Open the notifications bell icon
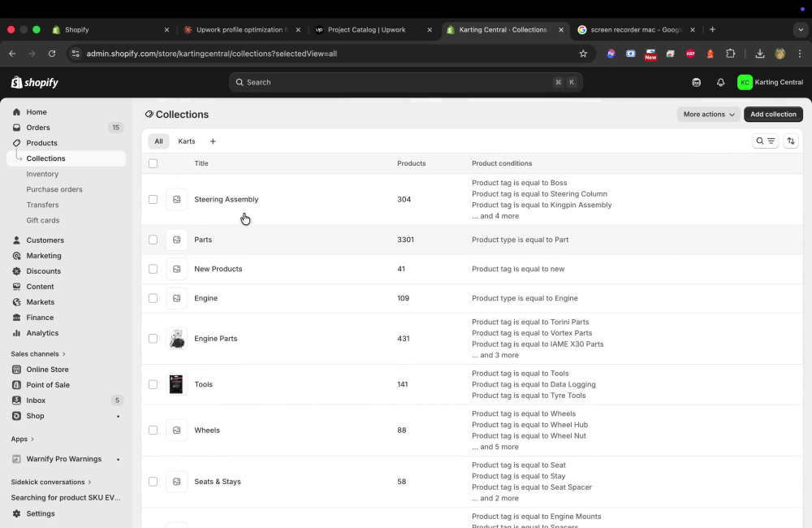 [720, 82]
